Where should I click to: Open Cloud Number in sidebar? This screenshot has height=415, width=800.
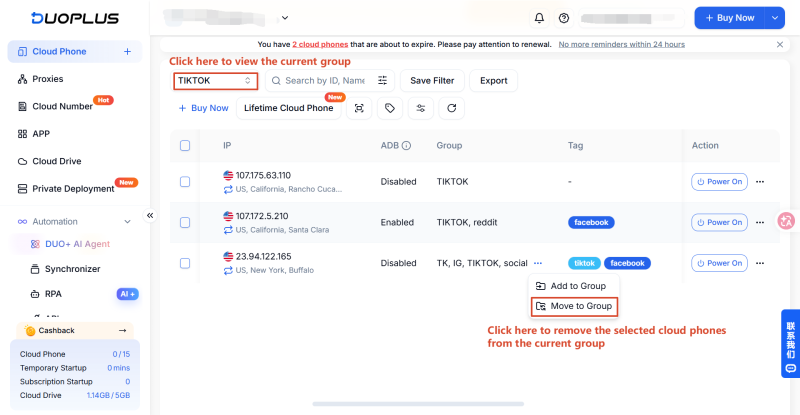pyautogui.click(x=62, y=106)
